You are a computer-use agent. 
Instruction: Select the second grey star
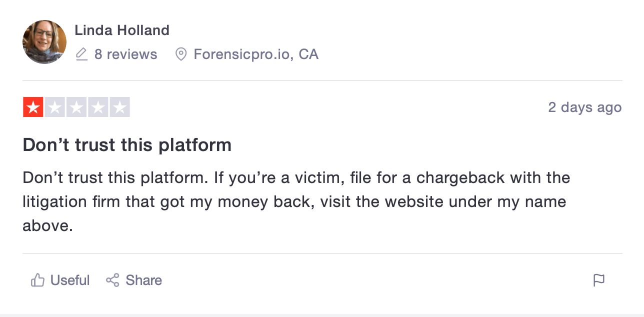click(55, 107)
